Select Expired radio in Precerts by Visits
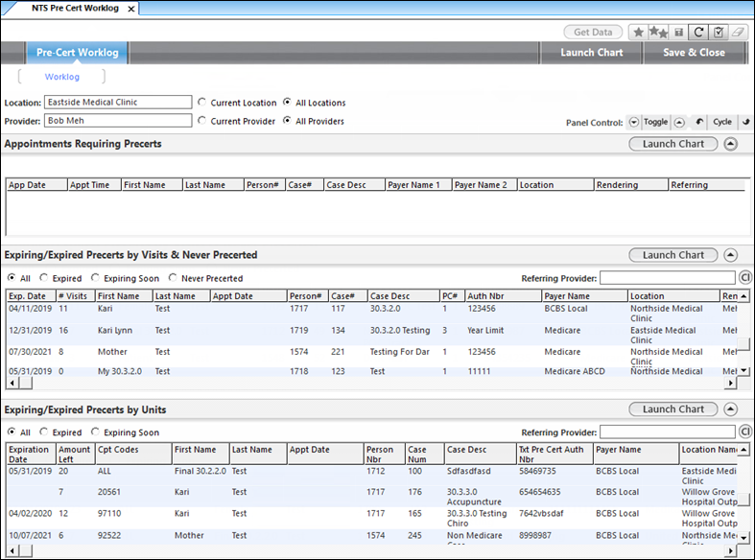The height and width of the screenshot is (560, 755). 44,277
